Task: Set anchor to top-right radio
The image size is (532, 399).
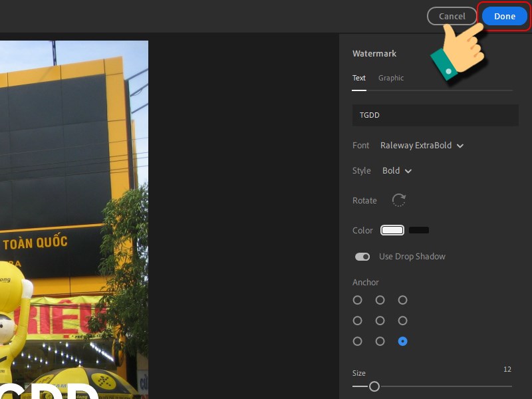Action: pyautogui.click(x=402, y=300)
